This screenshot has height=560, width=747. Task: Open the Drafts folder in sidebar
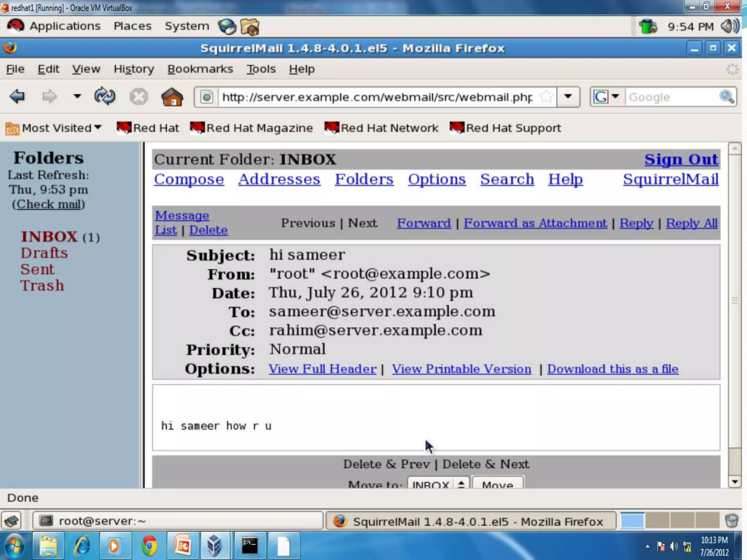point(44,253)
